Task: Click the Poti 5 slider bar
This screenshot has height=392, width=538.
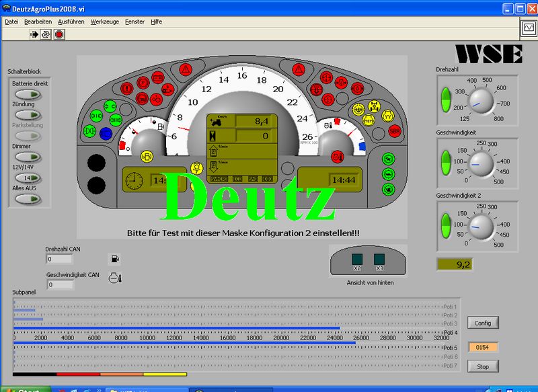Action: [228, 343]
